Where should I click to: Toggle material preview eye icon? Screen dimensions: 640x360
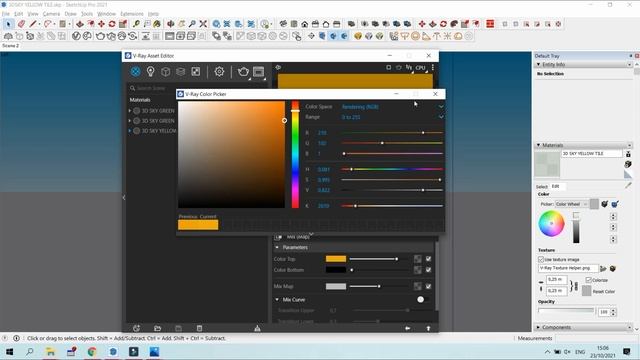tap(278, 67)
